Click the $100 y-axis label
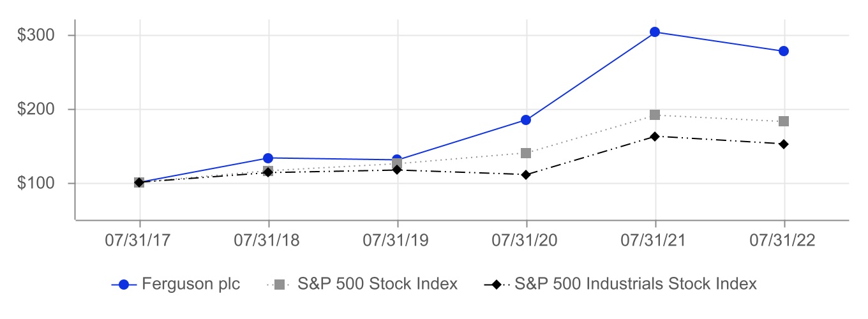Viewport: 868px width, 319px height. coord(36,184)
